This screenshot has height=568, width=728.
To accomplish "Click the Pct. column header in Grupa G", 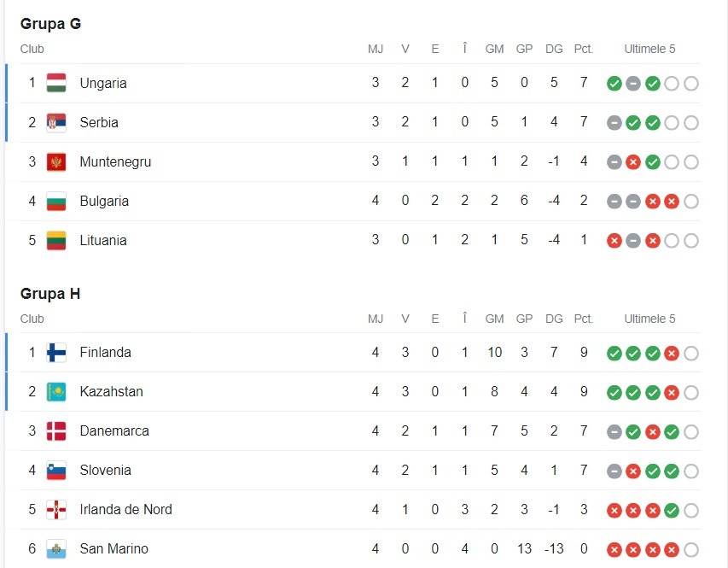I will pos(584,49).
